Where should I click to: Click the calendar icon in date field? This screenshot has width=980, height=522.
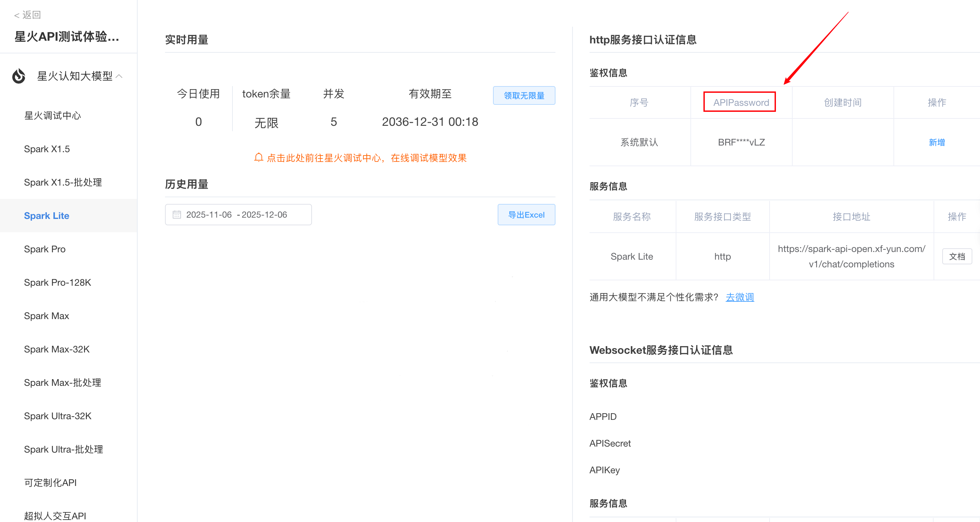[176, 215]
